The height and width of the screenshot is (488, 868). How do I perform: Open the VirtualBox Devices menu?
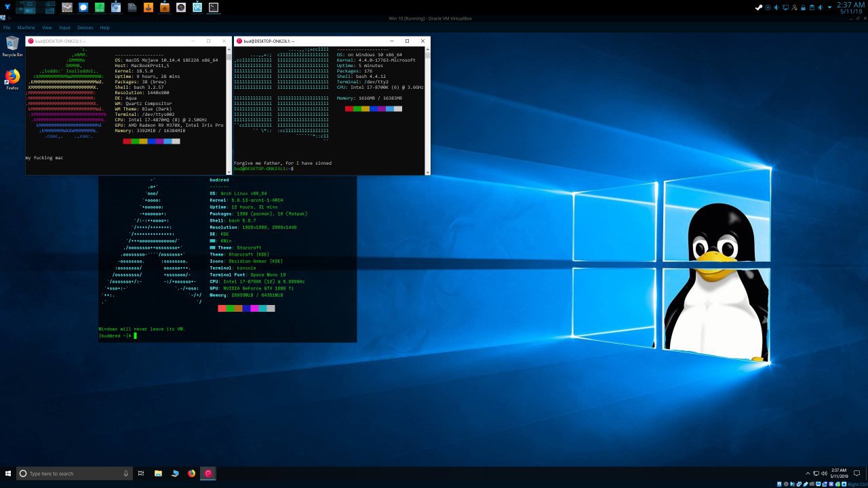coord(85,28)
